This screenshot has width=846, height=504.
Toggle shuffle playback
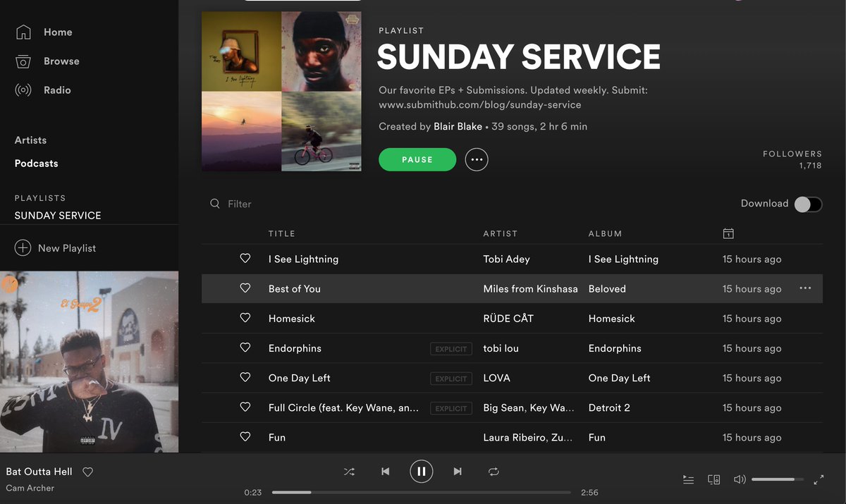tap(349, 472)
